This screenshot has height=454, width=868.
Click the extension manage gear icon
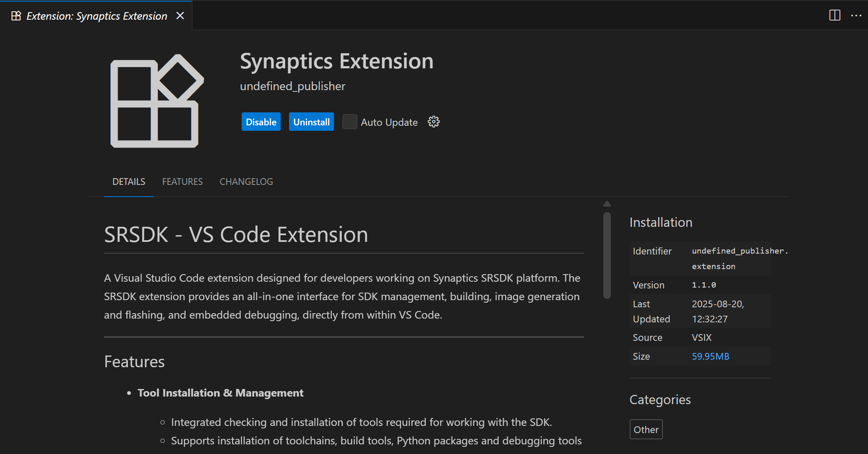click(433, 122)
